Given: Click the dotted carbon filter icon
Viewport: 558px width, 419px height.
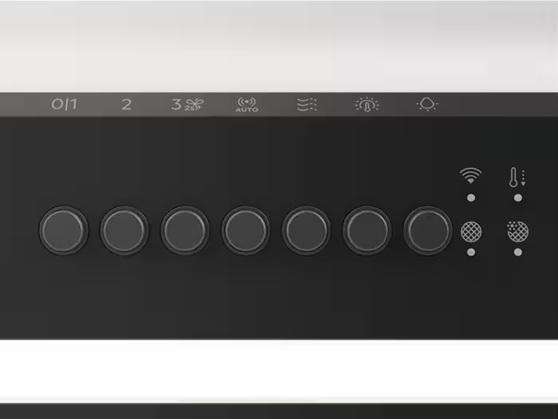Looking at the screenshot, I should pyautogui.click(x=518, y=231).
